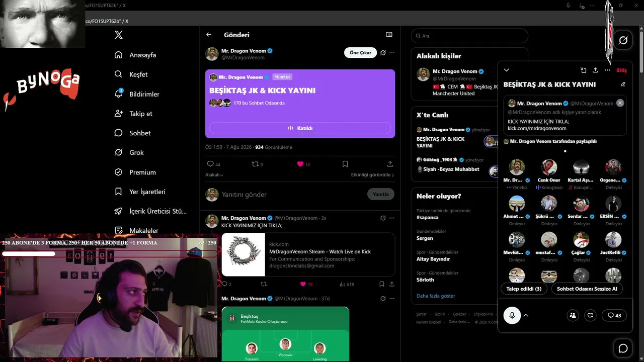The width and height of the screenshot is (644, 362).
Task: Go back using the arrow beside Gönderi
Action: coord(209,35)
